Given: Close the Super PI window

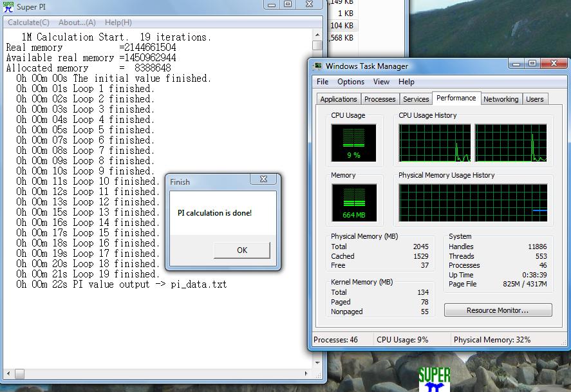Looking at the screenshot, I should click(309, 5).
